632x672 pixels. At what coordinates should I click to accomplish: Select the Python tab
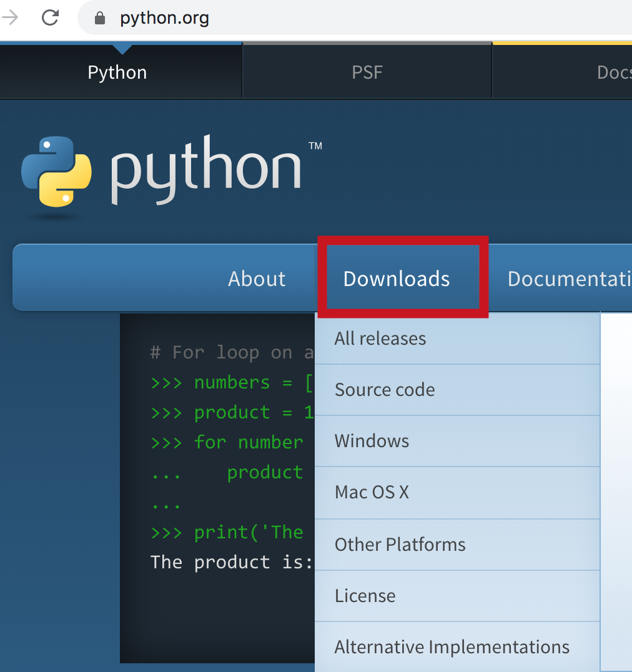point(117,72)
